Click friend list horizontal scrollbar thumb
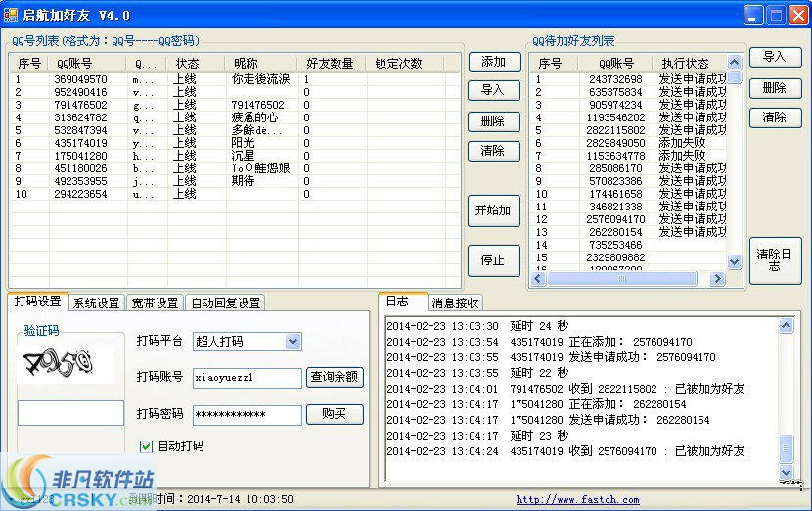The image size is (812, 511). coord(622,279)
